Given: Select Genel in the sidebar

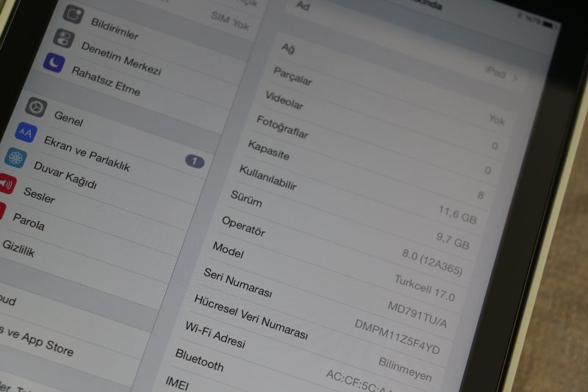Looking at the screenshot, I should click(x=68, y=118).
